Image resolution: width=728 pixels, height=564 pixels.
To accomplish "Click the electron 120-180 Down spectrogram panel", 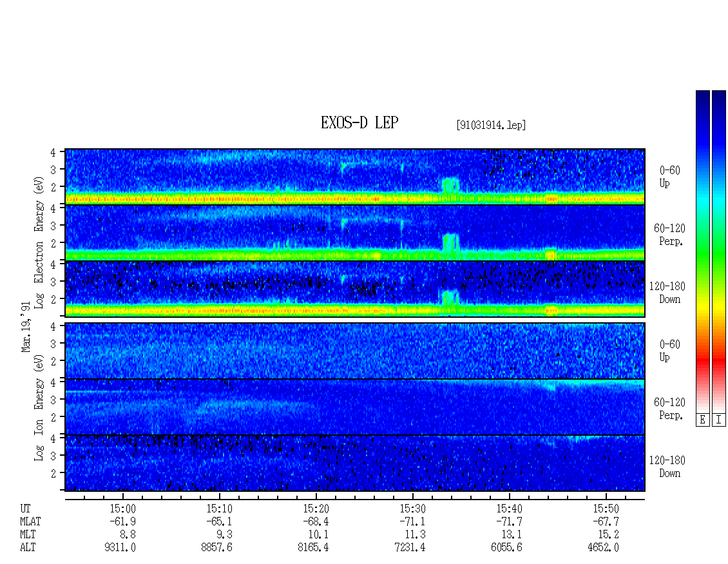I will click(355, 289).
